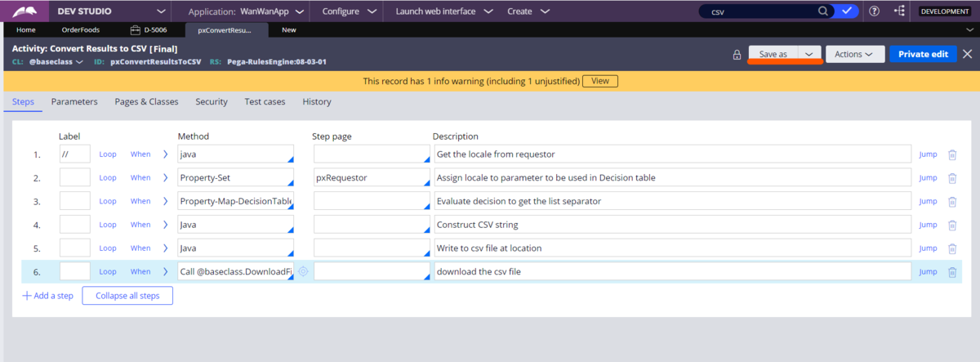Click the Loop link on step 1

point(108,154)
